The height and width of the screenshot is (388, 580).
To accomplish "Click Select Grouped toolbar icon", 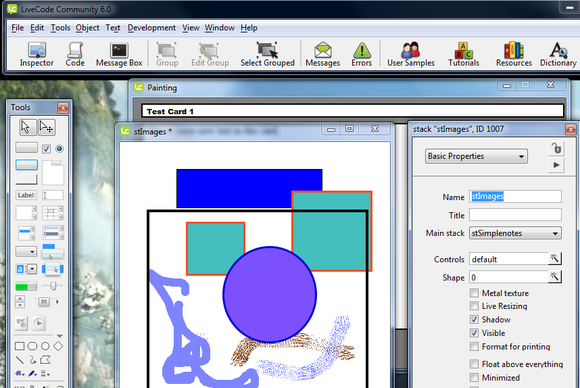I will coord(267,54).
